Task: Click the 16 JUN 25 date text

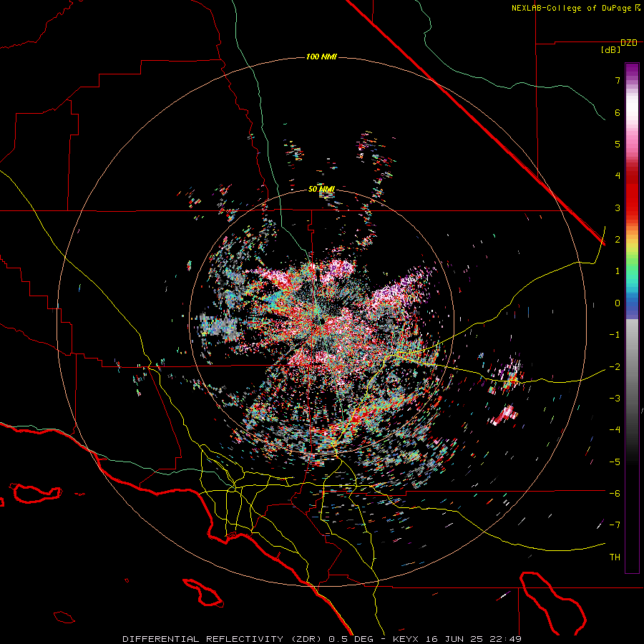Action: coord(454,639)
